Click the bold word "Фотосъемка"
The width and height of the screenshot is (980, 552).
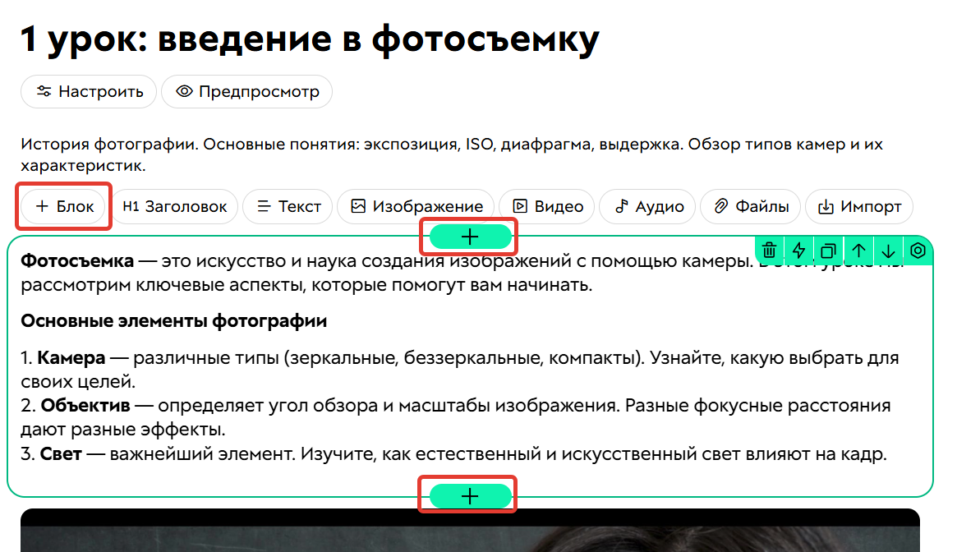pos(77,260)
